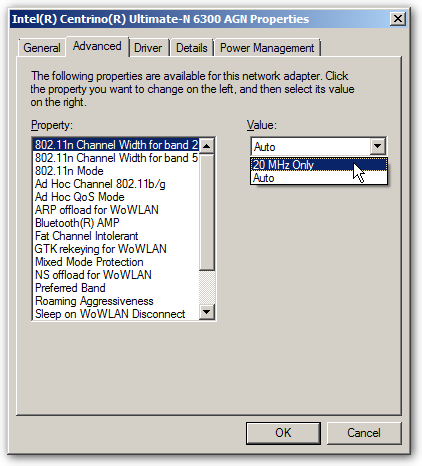The height and width of the screenshot is (466, 422).
Task: Select the Roaming Aggressiveness property
Action: click(x=116, y=301)
